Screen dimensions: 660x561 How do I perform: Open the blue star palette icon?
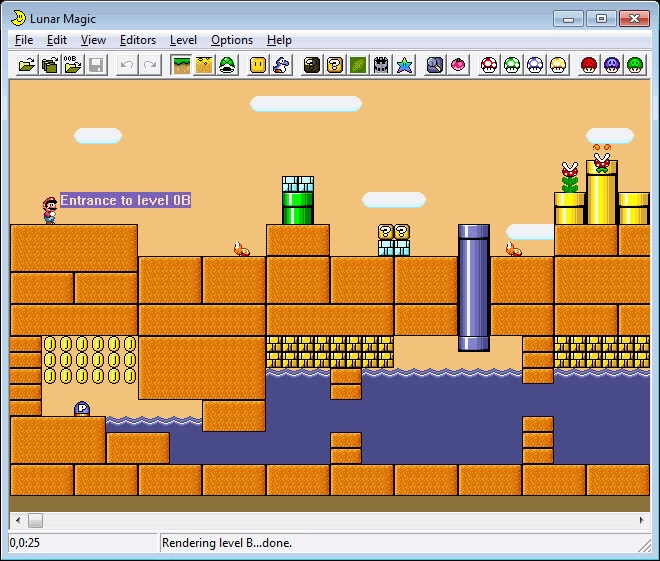click(x=404, y=65)
